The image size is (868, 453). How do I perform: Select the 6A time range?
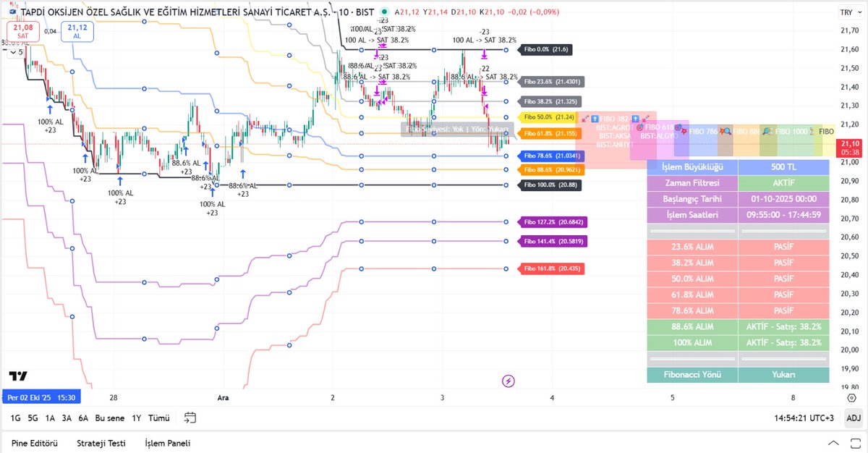[83, 418]
